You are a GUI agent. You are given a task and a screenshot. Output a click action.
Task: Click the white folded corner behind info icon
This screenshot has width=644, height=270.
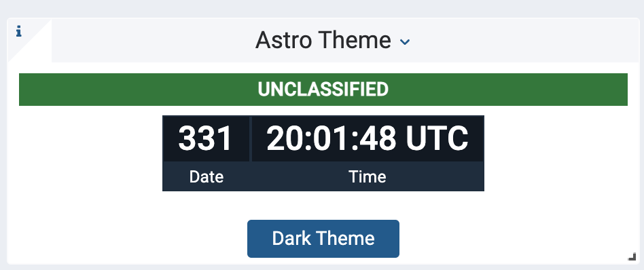(x=29, y=41)
